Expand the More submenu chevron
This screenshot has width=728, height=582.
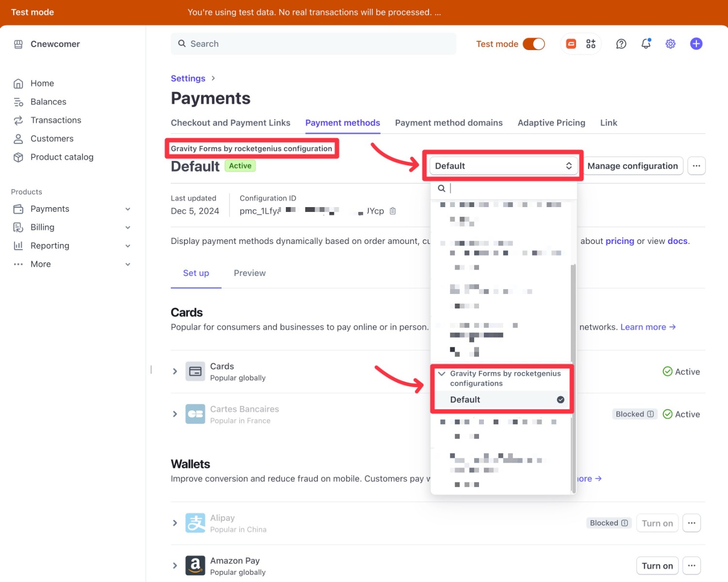pyautogui.click(x=128, y=264)
